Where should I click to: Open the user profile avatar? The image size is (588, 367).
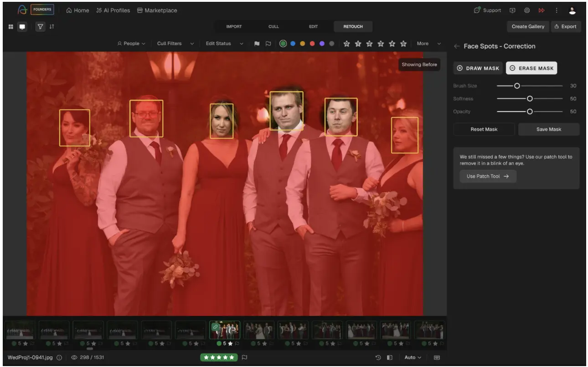pos(573,10)
